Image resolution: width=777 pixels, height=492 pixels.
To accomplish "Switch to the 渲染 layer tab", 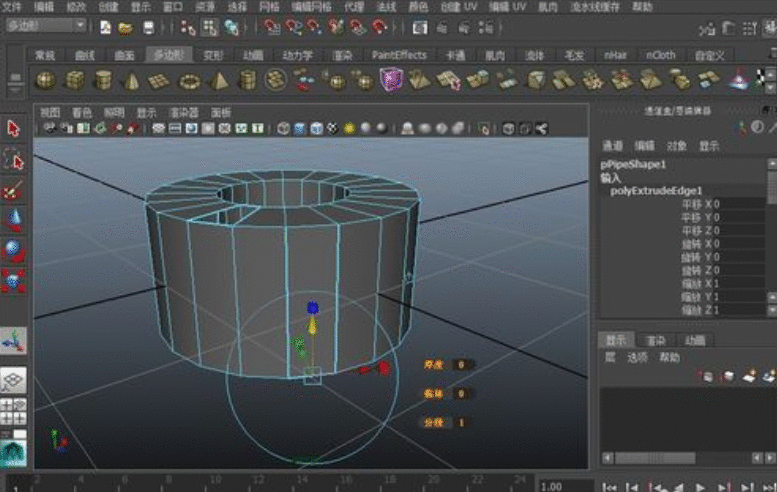I will (x=654, y=340).
